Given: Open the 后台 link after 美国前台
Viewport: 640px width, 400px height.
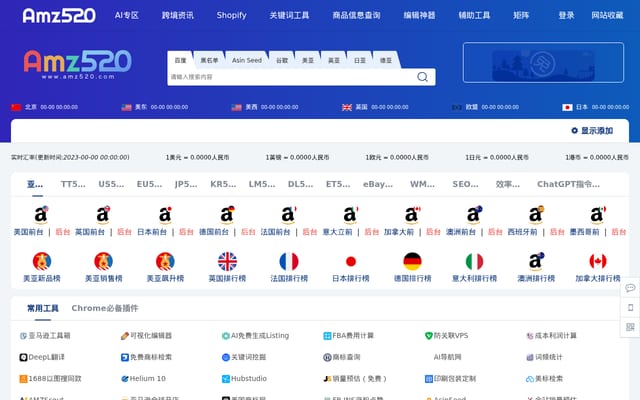Looking at the screenshot, I should coord(62,232).
